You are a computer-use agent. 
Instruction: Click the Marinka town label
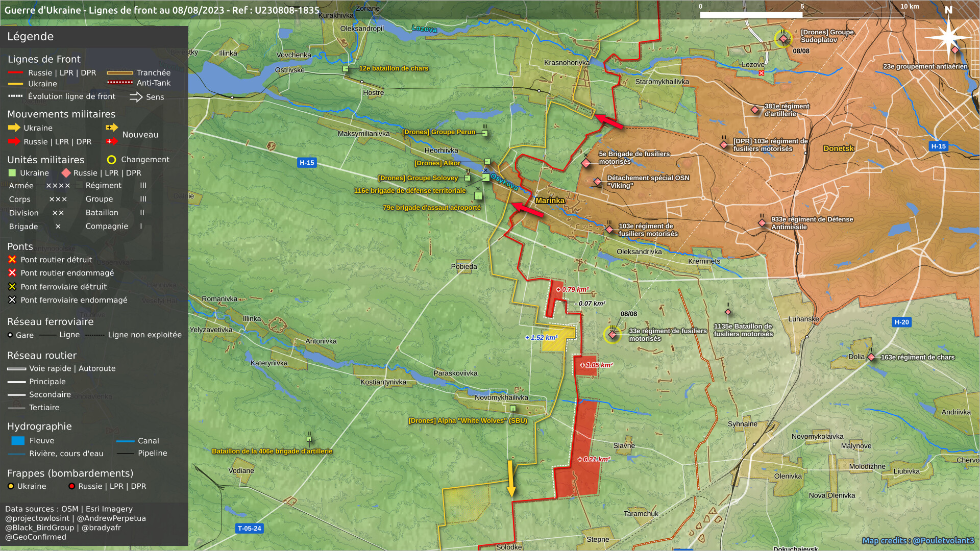[550, 201]
